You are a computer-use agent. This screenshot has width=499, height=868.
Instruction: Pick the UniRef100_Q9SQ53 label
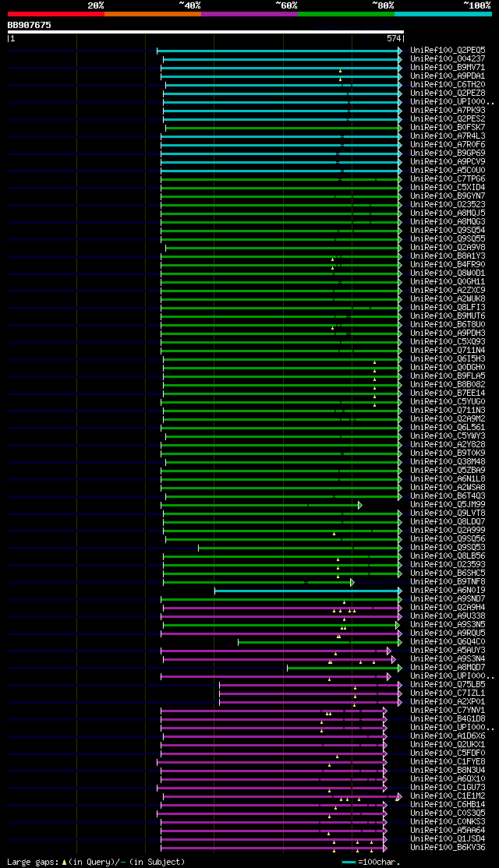(448, 548)
